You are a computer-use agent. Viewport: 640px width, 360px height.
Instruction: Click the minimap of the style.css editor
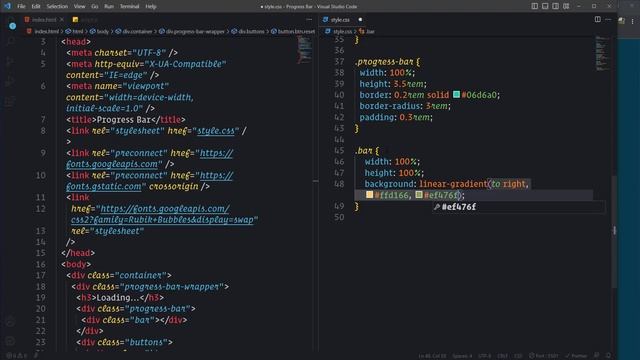[601, 53]
